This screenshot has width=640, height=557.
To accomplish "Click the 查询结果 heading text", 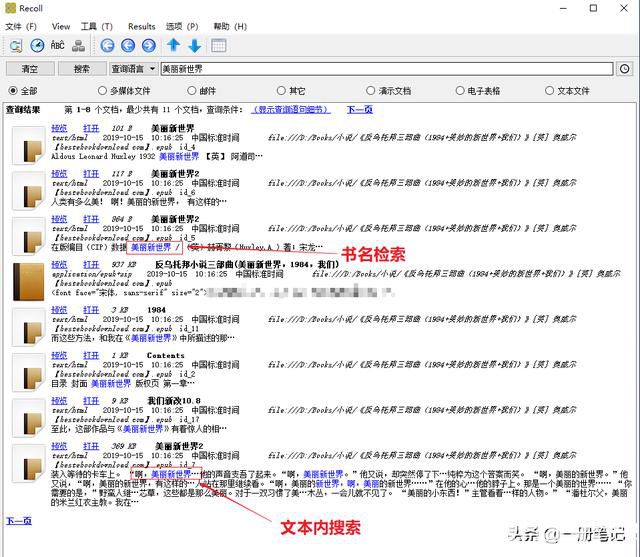I will (x=23, y=109).
